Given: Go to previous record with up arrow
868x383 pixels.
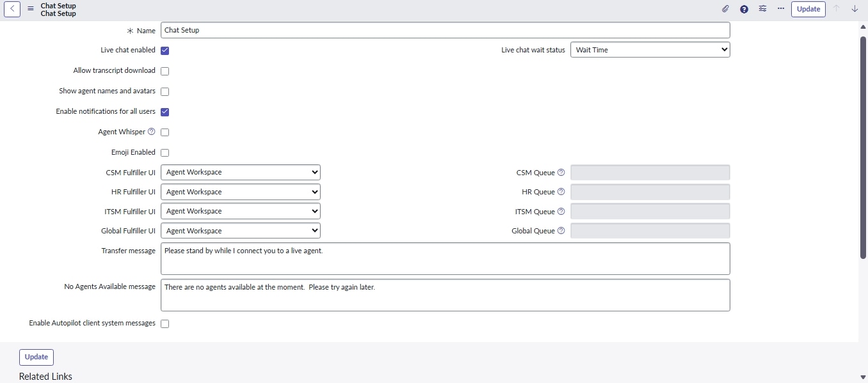Looking at the screenshot, I should (836, 9).
